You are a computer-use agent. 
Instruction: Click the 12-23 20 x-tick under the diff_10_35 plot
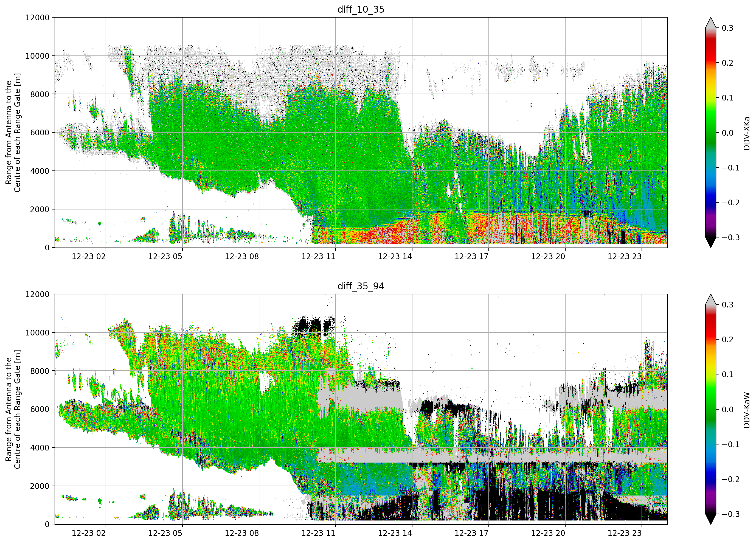pos(548,256)
